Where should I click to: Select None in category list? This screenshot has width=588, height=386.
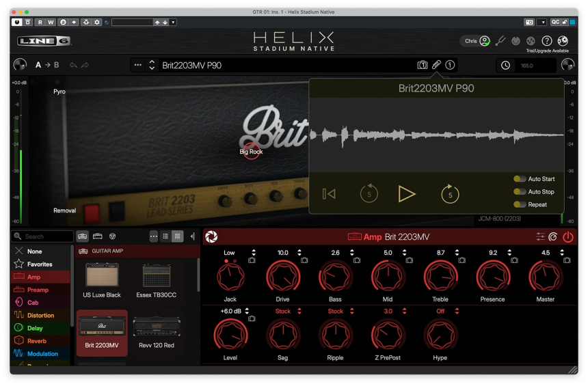(40, 251)
